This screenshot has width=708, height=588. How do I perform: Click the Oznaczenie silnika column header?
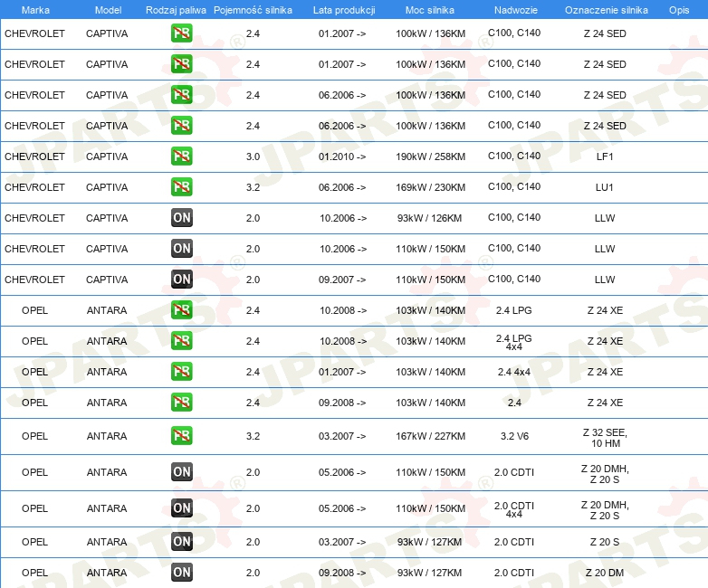point(606,10)
